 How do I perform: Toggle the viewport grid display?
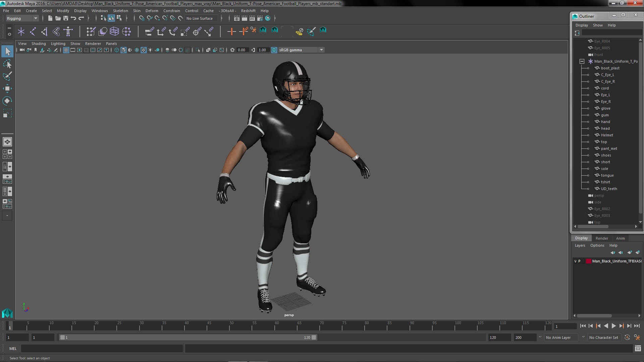click(66, 50)
